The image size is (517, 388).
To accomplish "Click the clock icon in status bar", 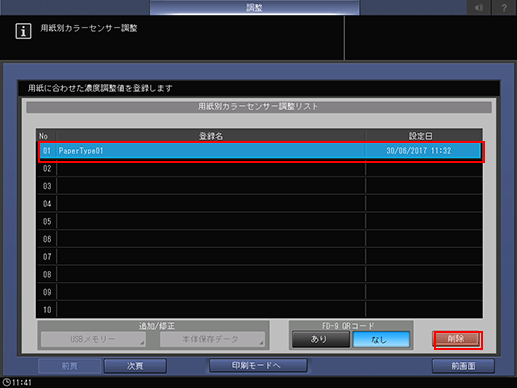I will 6,382.
